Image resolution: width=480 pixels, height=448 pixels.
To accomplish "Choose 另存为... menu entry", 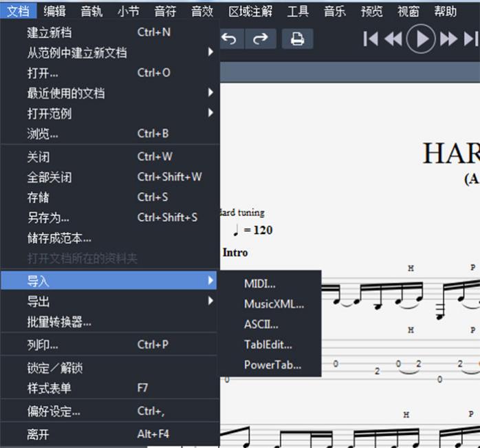I will (48, 217).
